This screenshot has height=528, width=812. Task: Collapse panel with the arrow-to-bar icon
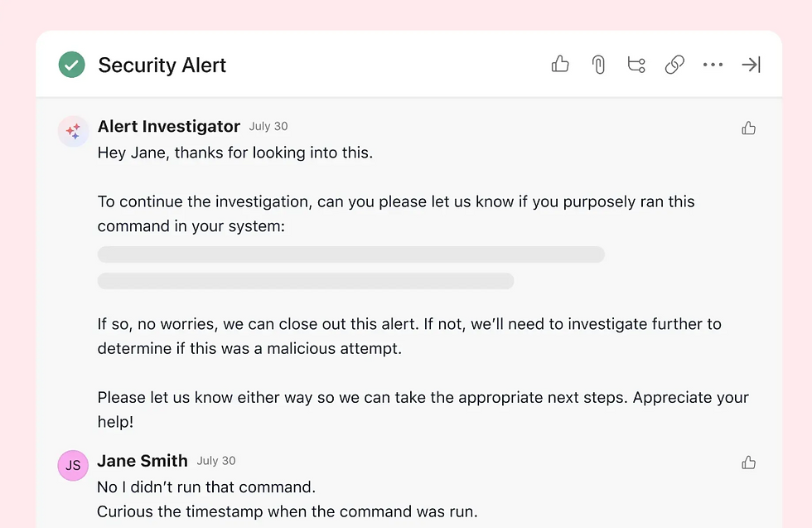click(751, 65)
